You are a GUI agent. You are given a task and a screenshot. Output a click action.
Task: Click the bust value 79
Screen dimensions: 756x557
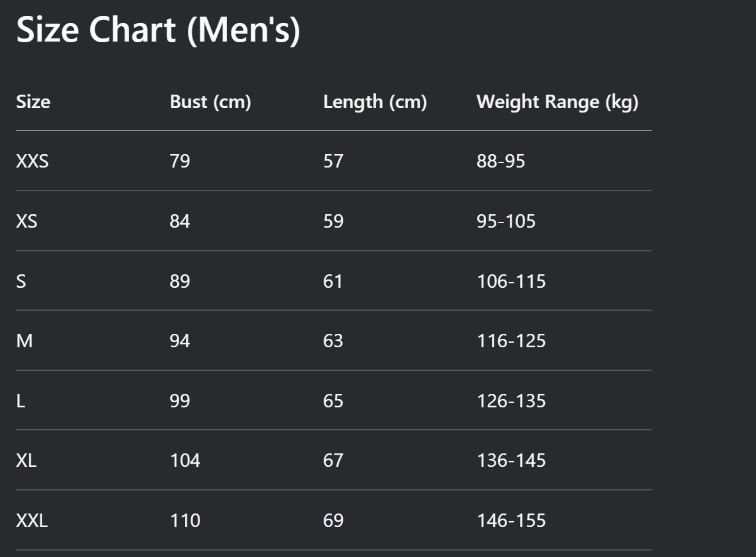coord(180,161)
